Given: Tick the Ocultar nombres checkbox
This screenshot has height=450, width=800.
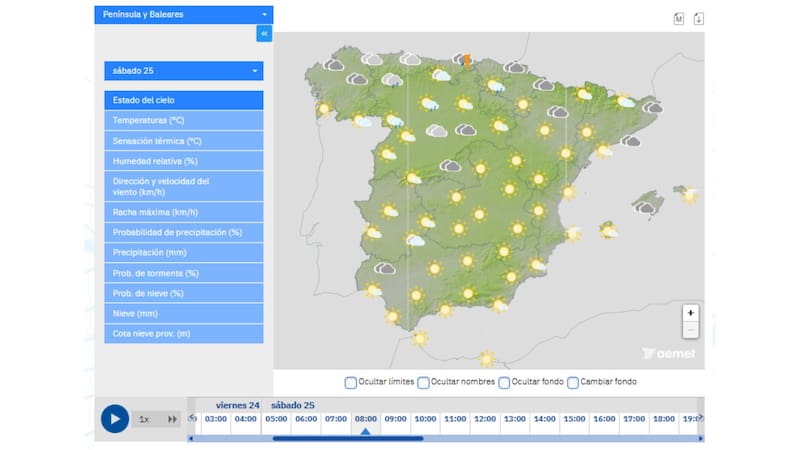Looking at the screenshot, I should point(423,383).
